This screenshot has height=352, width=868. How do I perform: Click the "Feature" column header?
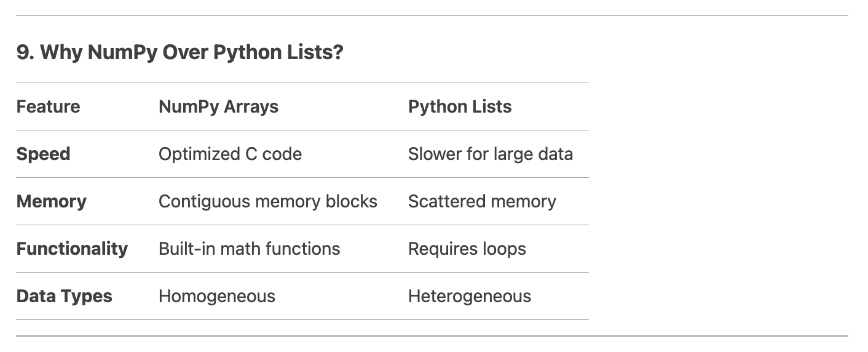pos(48,106)
